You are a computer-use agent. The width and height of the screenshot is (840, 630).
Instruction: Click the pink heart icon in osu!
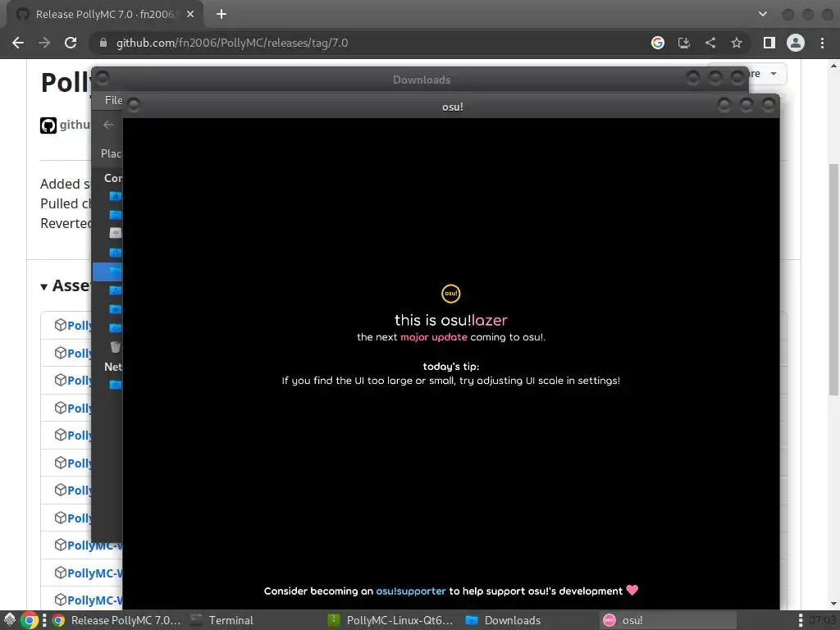tap(632, 591)
